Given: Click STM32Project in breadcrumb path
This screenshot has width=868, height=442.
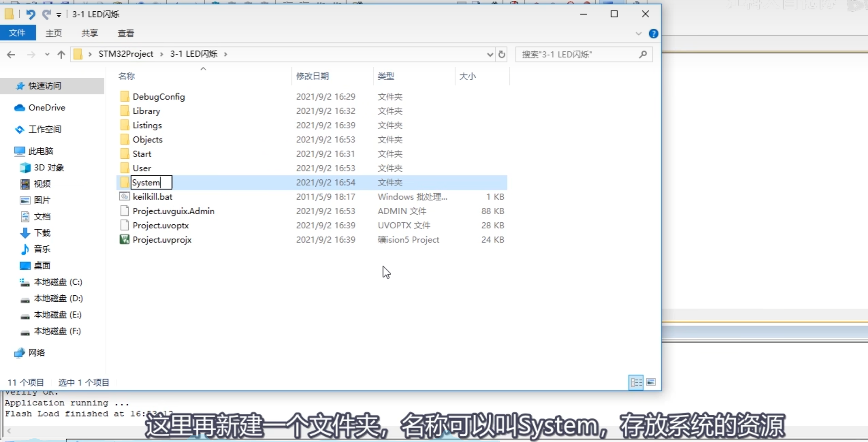Looking at the screenshot, I should [x=126, y=54].
